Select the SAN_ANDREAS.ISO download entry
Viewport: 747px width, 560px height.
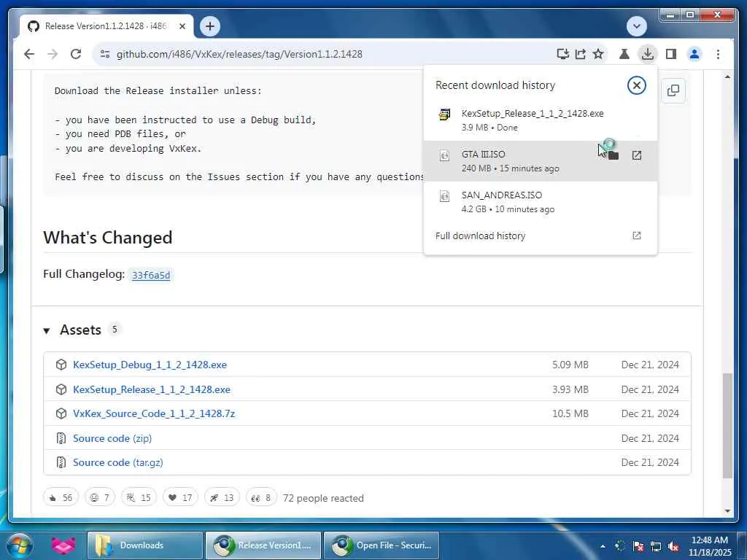click(541, 202)
